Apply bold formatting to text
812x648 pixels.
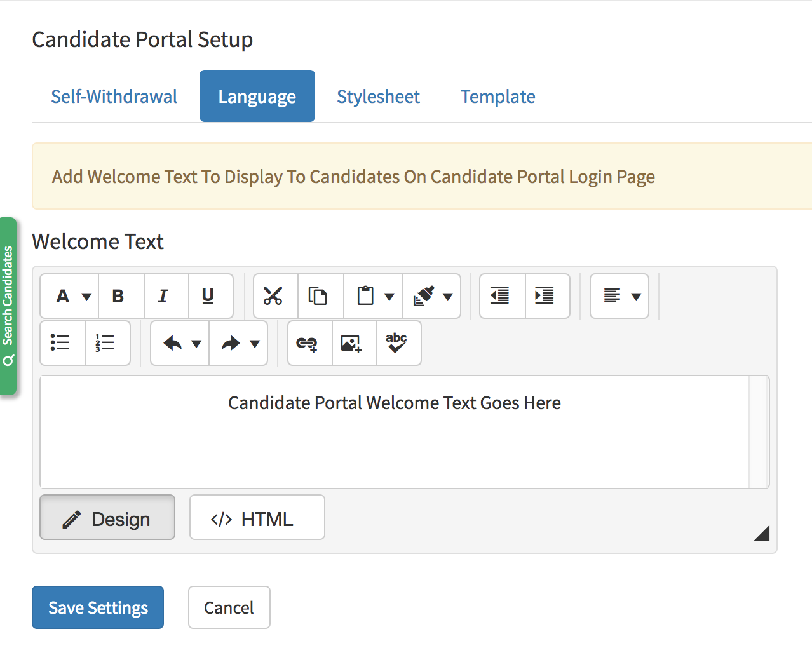coord(120,295)
